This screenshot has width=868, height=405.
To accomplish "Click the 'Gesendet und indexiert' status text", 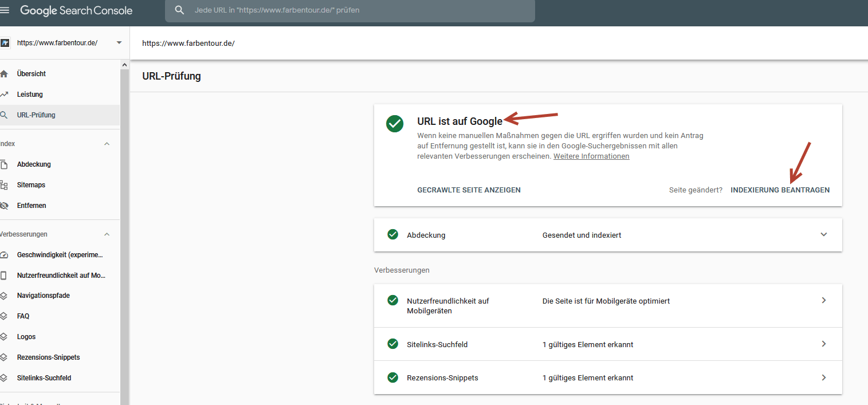I will tap(582, 235).
